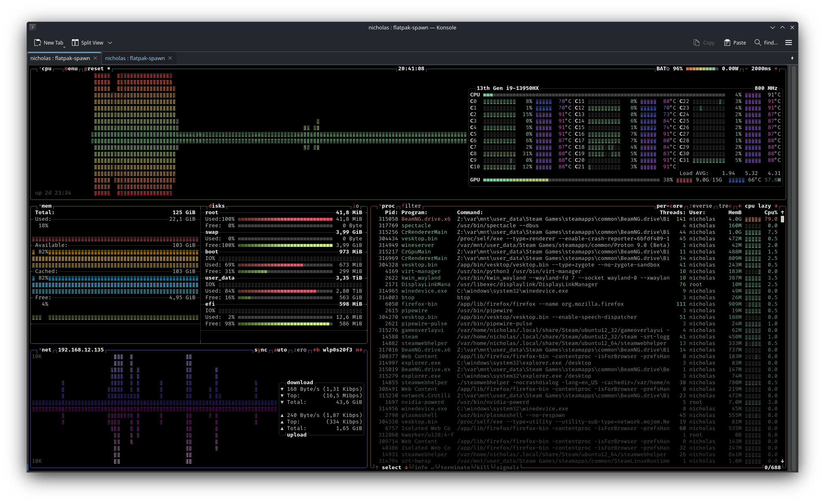Select the pipewire-pulse process row
Image resolution: width=825 pixels, height=504 pixels.
[x=578, y=324]
